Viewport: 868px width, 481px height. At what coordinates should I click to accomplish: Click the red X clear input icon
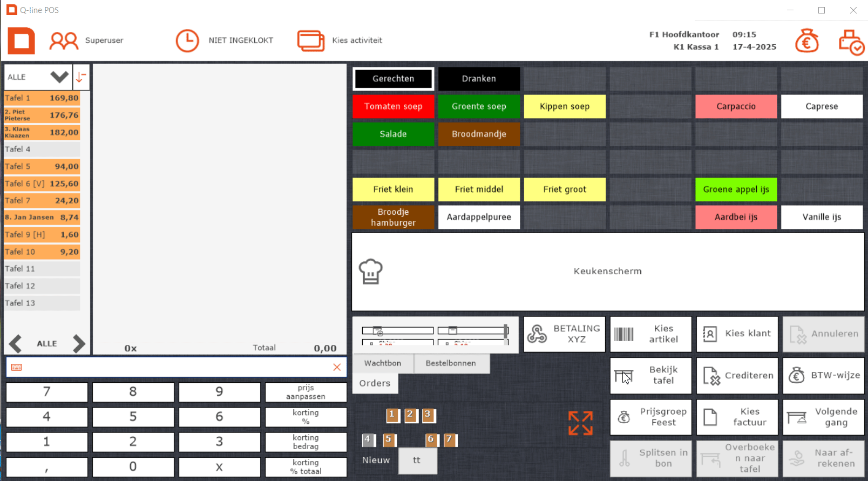[x=337, y=367]
